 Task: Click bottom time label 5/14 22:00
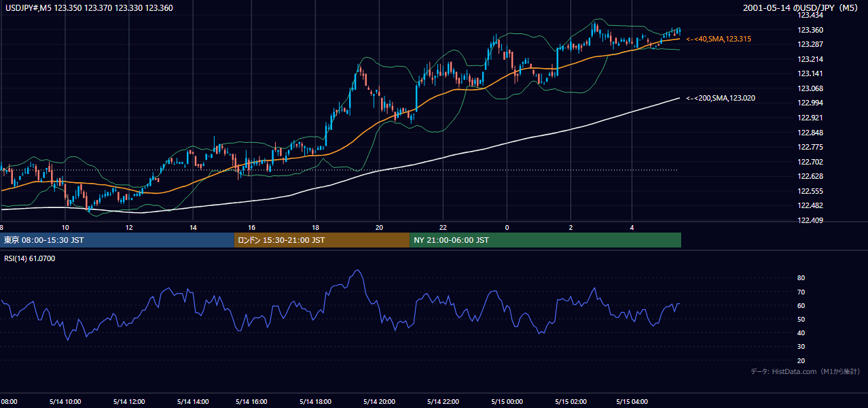tap(444, 402)
